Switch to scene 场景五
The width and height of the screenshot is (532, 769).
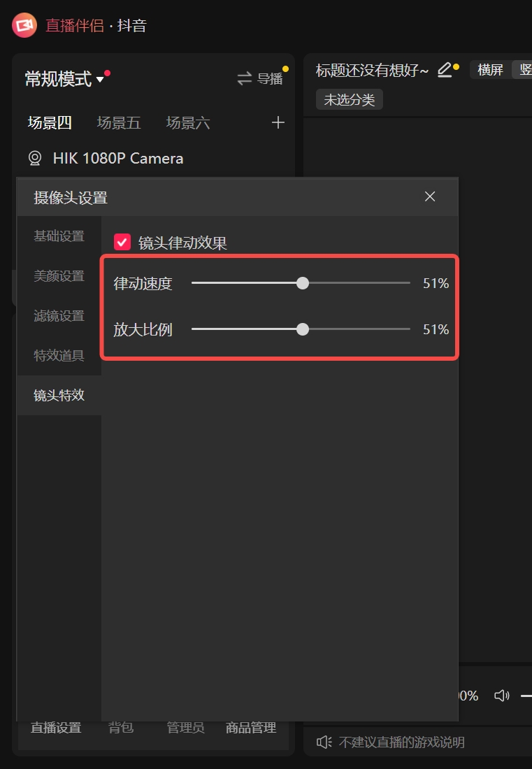click(x=119, y=123)
